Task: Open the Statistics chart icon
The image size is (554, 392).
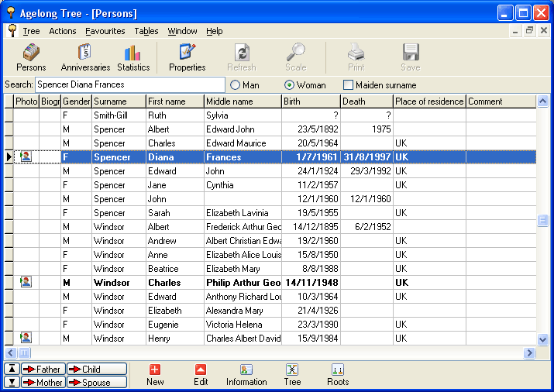Action: click(x=133, y=57)
